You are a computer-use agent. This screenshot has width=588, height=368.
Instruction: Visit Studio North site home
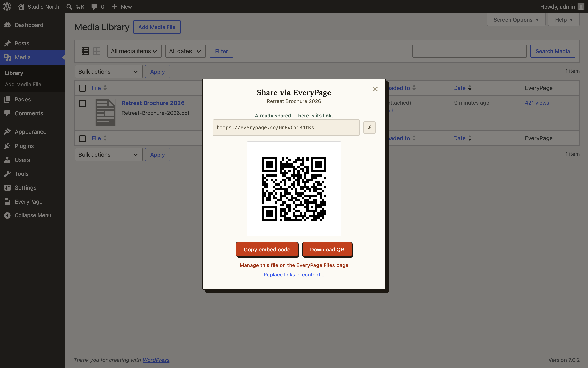click(39, 7)
